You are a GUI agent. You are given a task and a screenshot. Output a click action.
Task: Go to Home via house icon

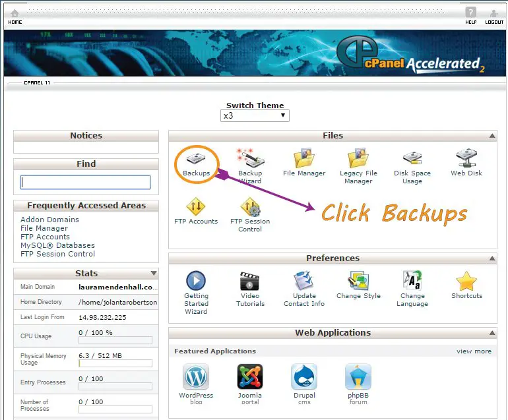[15, 13]
